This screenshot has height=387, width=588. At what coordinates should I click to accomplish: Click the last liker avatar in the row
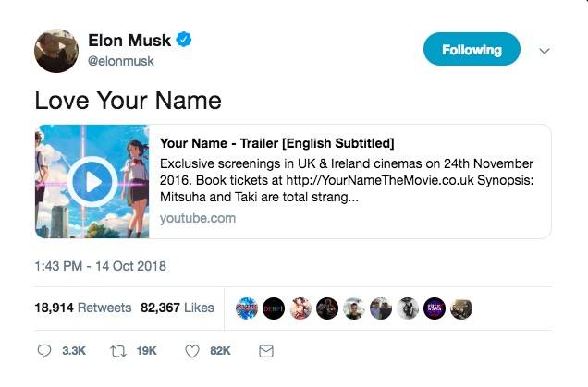click(461, 308)
